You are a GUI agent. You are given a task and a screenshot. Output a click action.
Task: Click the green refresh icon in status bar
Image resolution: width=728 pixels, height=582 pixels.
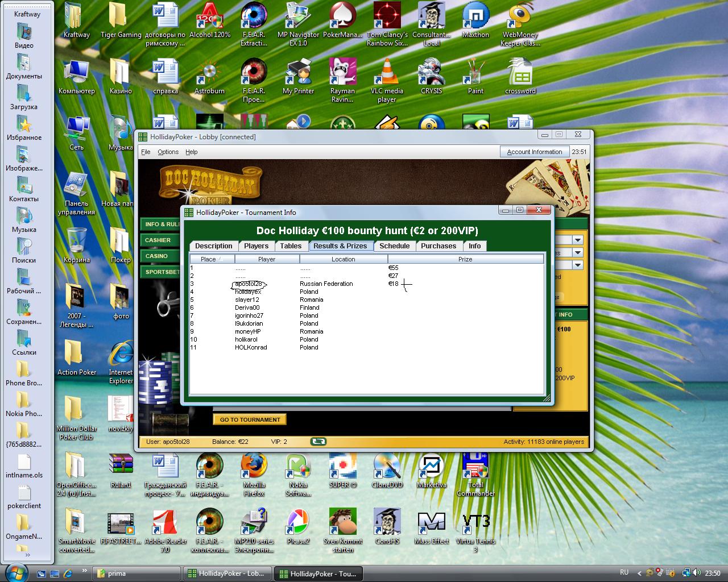(x=318, y=442)
